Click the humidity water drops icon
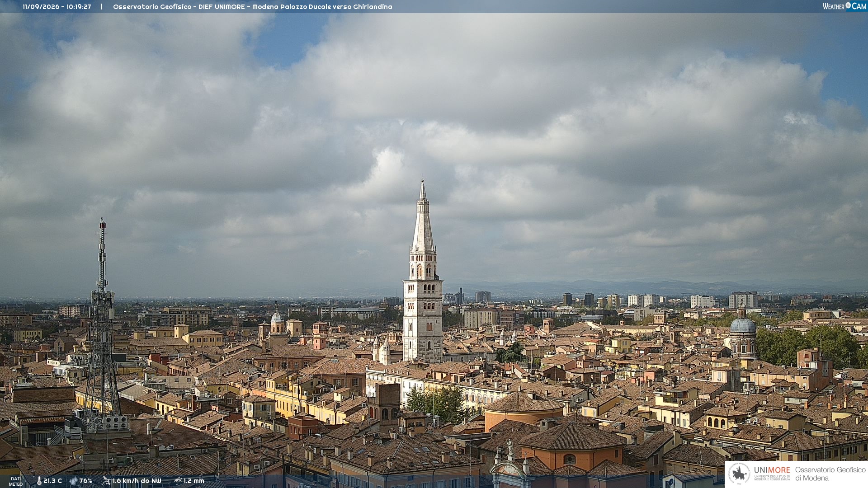Image resolution: width=868 pixels, height=488 pixels. click(73, 481)
